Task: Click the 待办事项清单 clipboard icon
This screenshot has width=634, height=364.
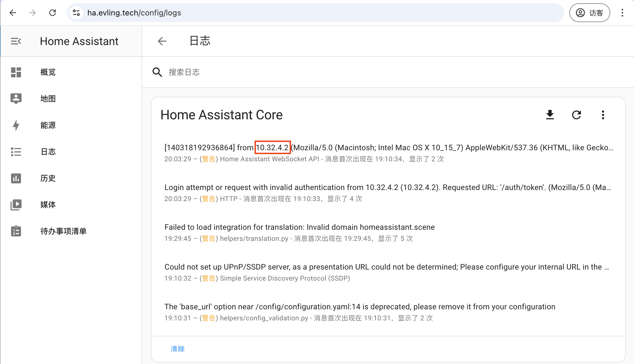Action: (x=16, y=231)
